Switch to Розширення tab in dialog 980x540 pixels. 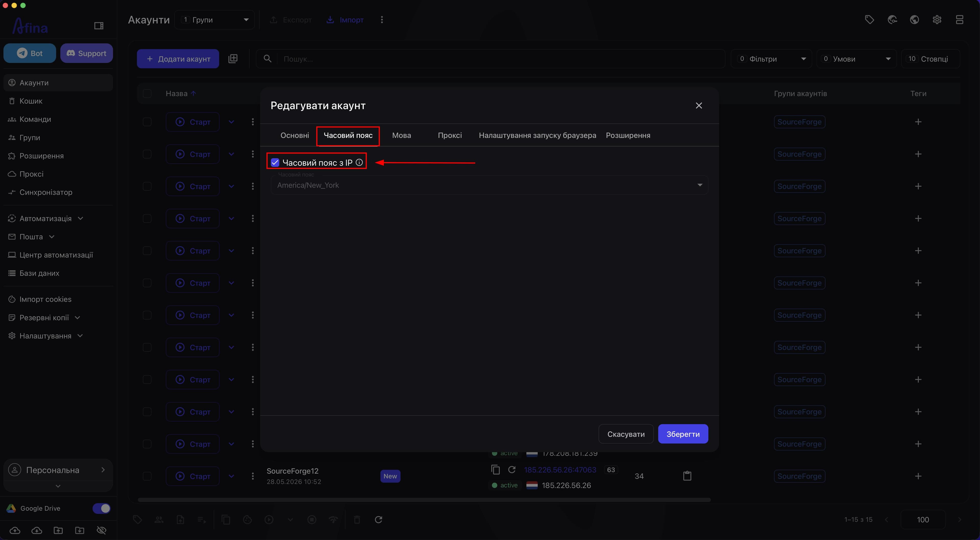click(628, 135)
